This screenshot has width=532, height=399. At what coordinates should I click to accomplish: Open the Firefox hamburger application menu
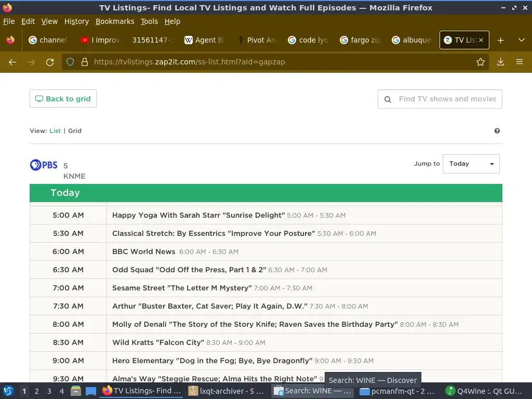(520, 62)
